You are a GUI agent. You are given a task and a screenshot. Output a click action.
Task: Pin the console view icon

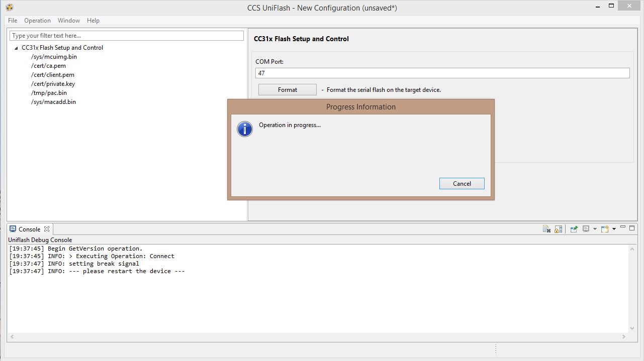tap(574, 229)
